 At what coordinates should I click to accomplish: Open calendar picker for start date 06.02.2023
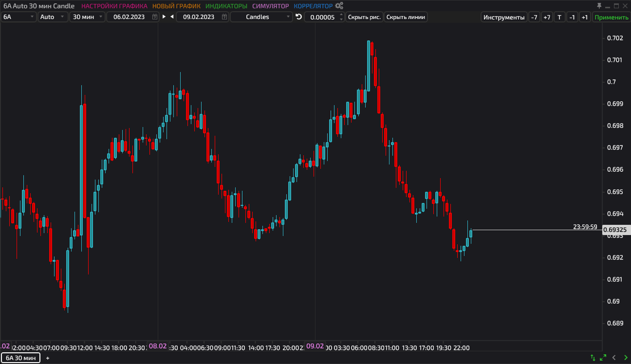[155, 17]
